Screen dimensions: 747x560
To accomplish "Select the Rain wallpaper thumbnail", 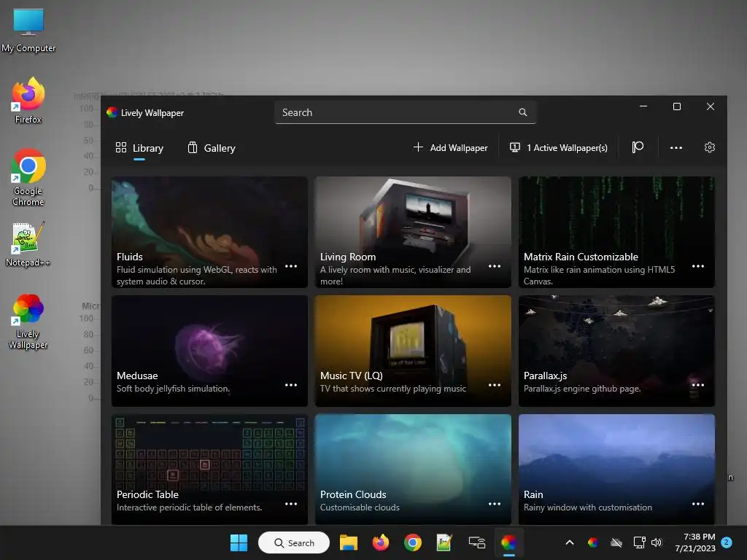I will pos(616,470).
